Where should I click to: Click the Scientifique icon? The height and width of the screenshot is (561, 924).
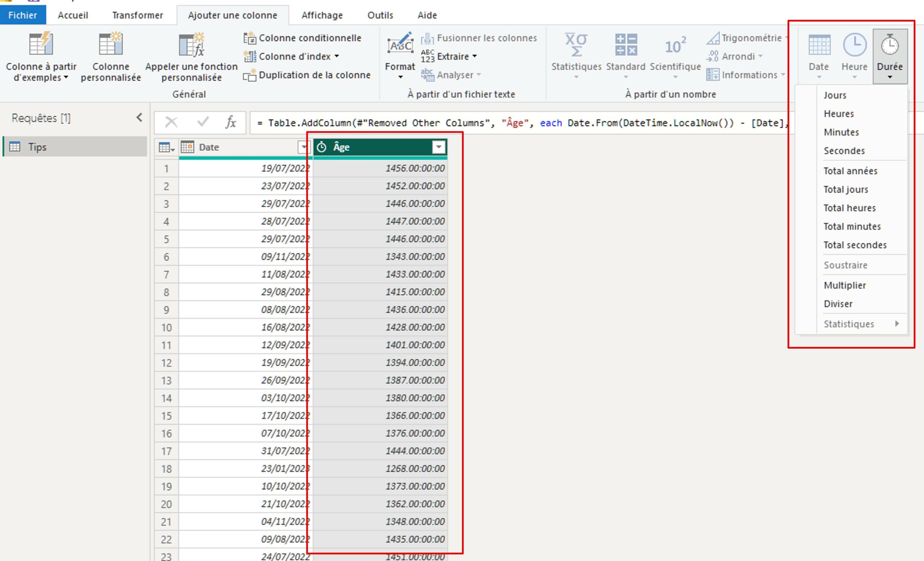pyautogui.click(x=675, y=45)
